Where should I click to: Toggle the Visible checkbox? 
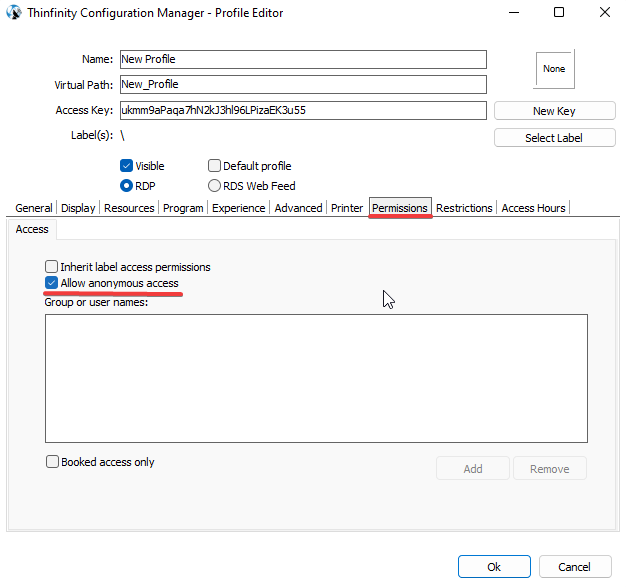pos(126,166)
